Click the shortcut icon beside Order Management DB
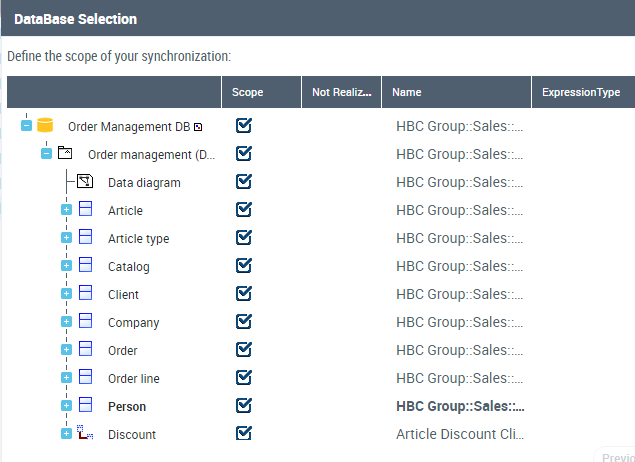Viewport: 635px width, 462px height. pos(198,127)
